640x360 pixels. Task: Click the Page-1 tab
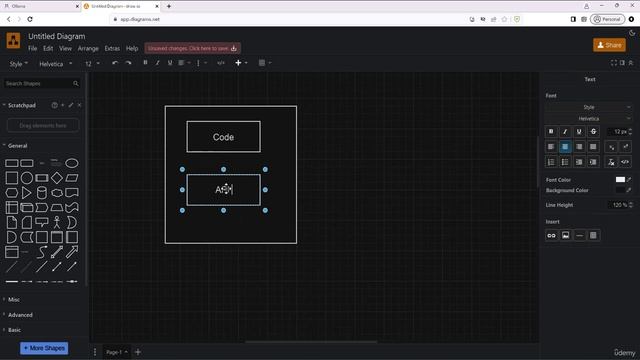pyautogui.click(x=117, y=352)
